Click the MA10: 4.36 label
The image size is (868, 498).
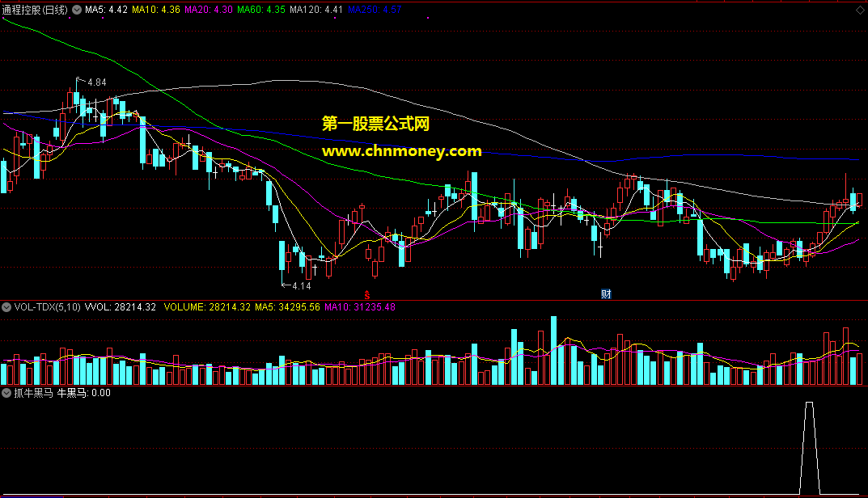click(x=156, y=10)
